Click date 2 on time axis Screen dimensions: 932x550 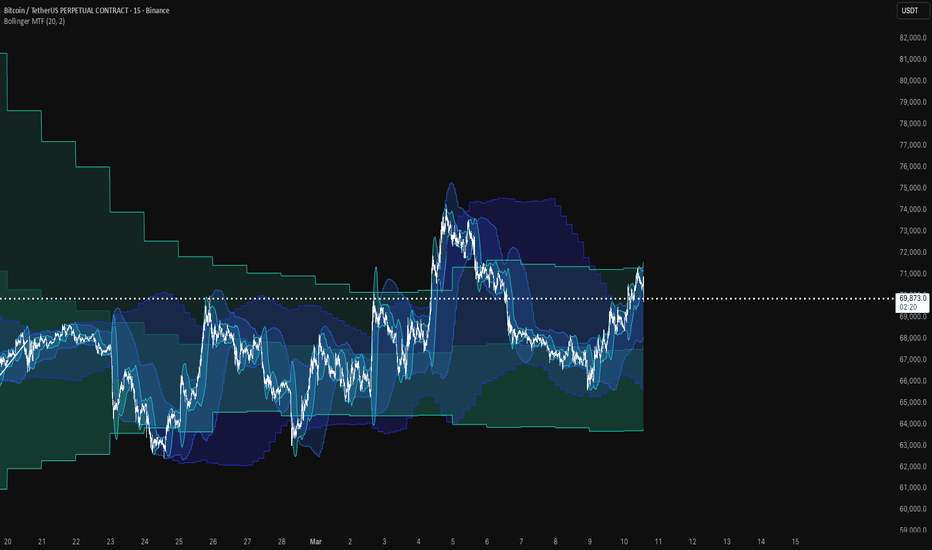350,542
